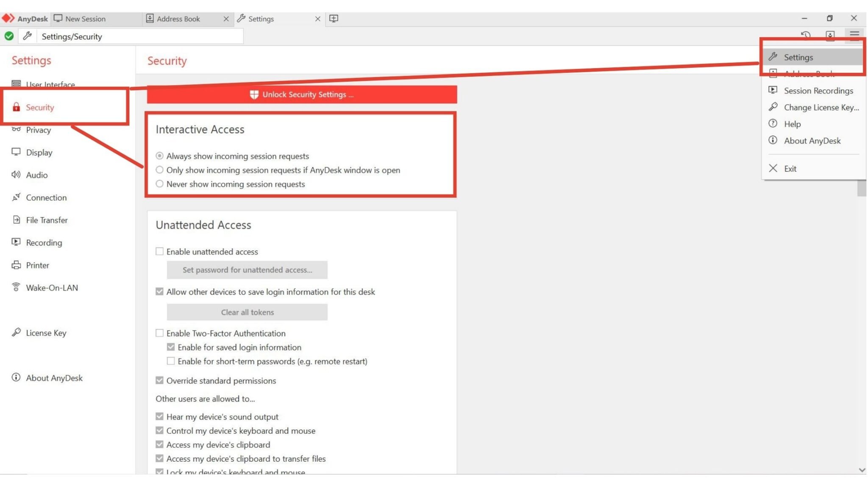Viewport: 868px width, 488px height.
Task: Open the Security settings section
Action: point(68,107)
